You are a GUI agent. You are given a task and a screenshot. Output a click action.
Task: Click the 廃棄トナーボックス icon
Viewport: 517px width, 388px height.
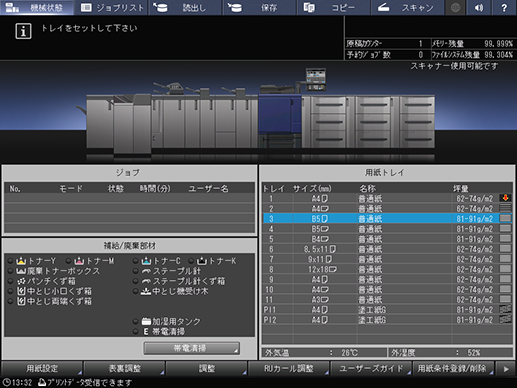[x=21, y=271]
